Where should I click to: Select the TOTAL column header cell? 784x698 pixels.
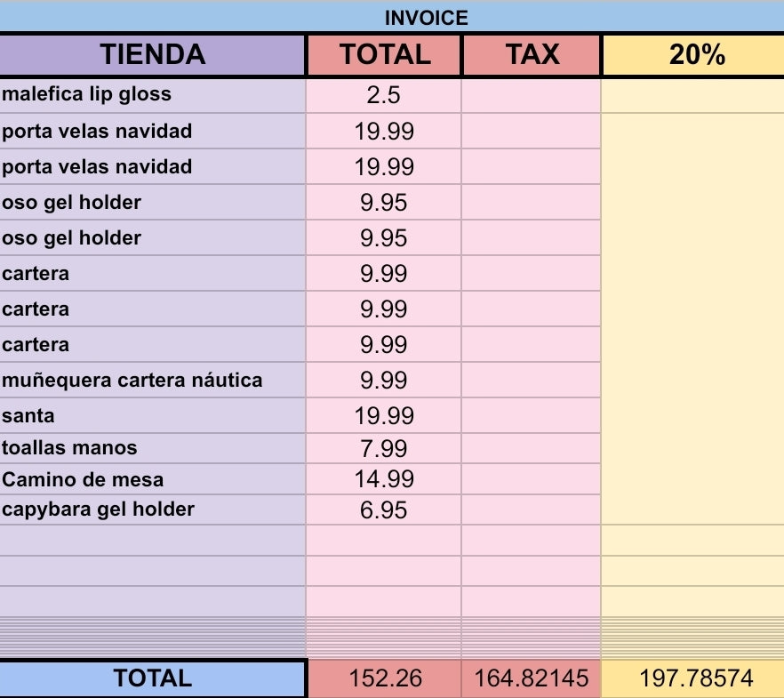click(x=384, y=55)
